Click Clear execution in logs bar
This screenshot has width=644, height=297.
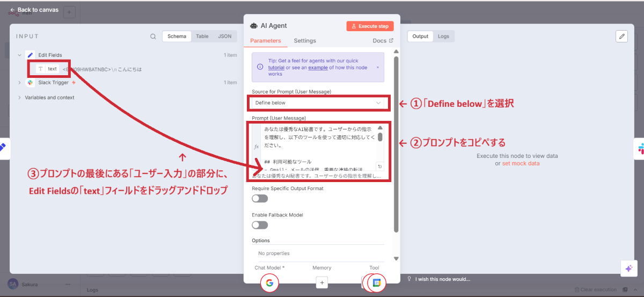tap(596, 290)
